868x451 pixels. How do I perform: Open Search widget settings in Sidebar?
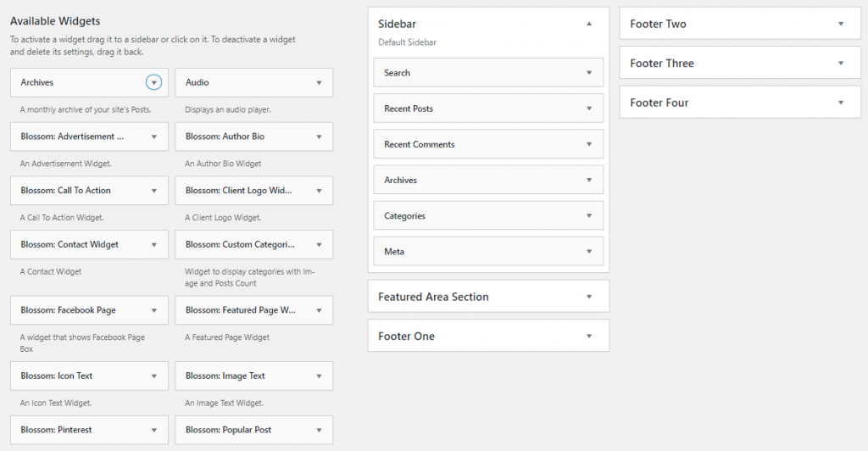(589, 73)
